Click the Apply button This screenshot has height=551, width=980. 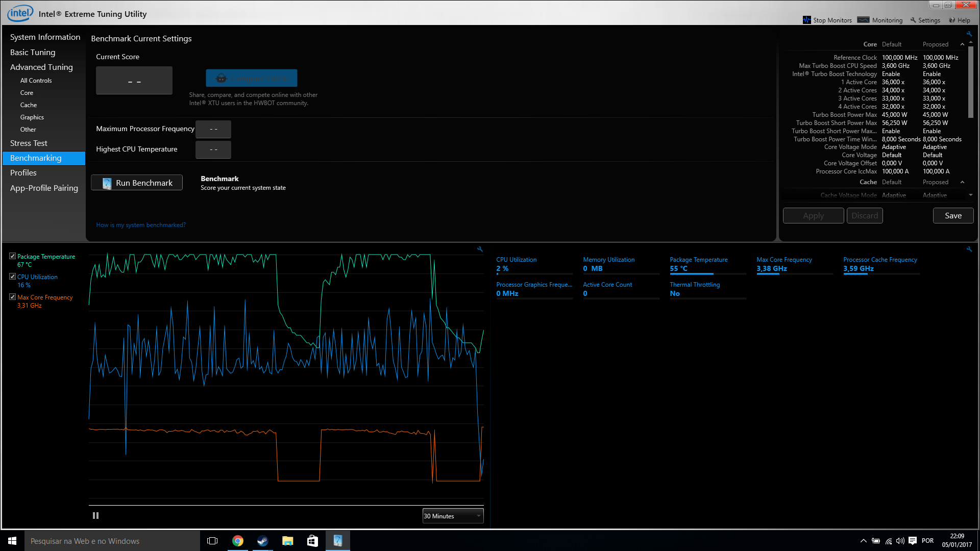(813, 216)
